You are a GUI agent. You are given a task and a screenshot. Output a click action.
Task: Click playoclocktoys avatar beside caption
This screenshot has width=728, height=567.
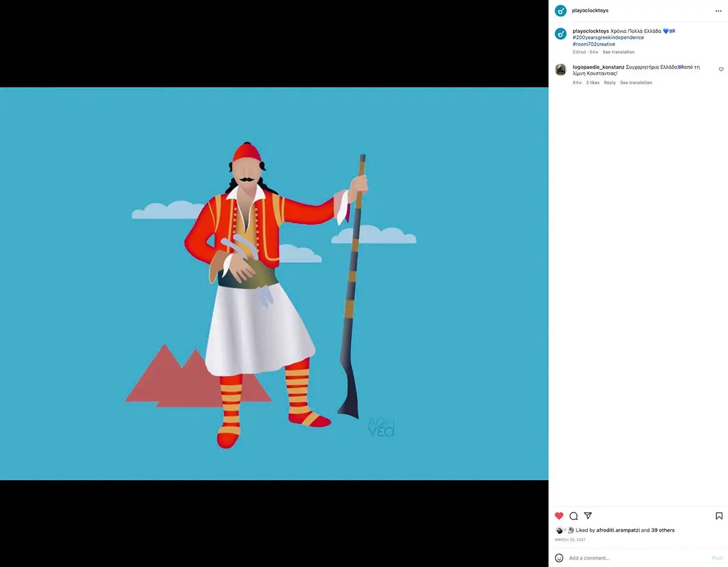click(561, 34)
